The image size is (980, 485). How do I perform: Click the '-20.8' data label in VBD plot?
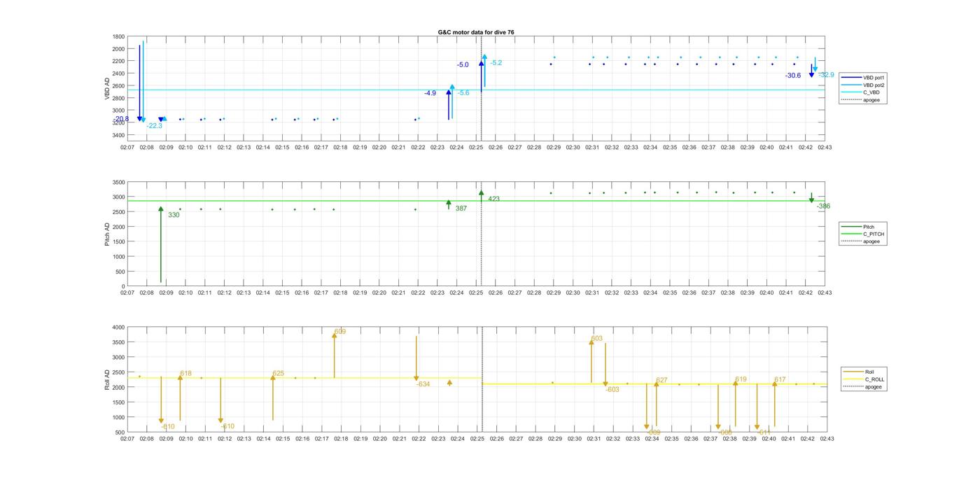(x=122, y=119)
